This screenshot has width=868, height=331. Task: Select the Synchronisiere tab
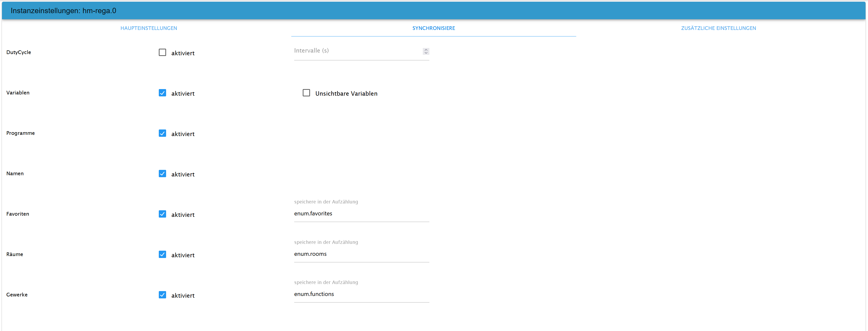tap(433, 28)
